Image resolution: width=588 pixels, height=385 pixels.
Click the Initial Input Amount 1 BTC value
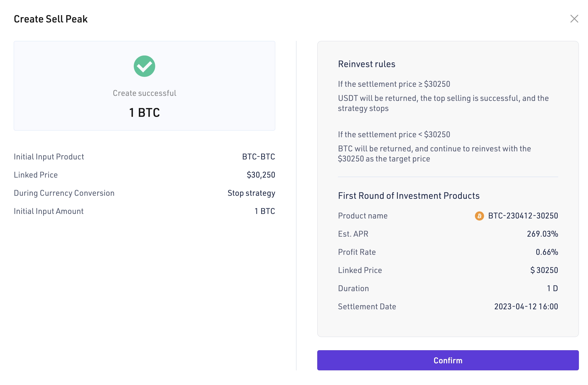[265, 211]
